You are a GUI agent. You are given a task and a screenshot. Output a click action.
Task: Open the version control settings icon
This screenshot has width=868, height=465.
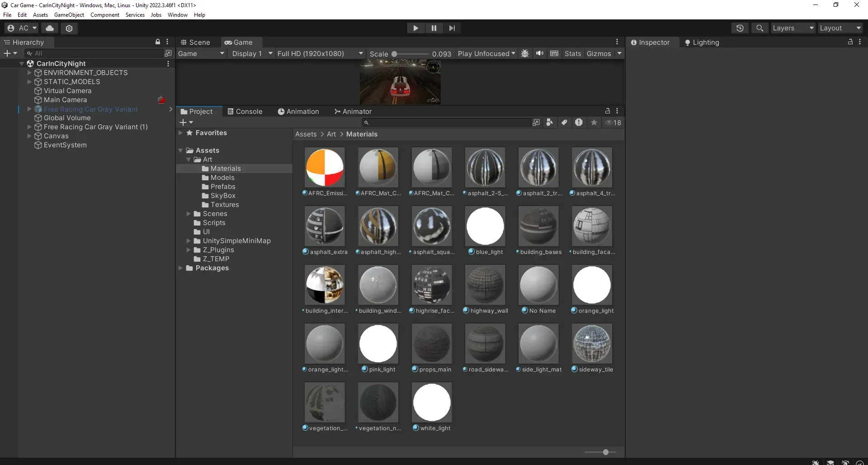pos(69,28)
